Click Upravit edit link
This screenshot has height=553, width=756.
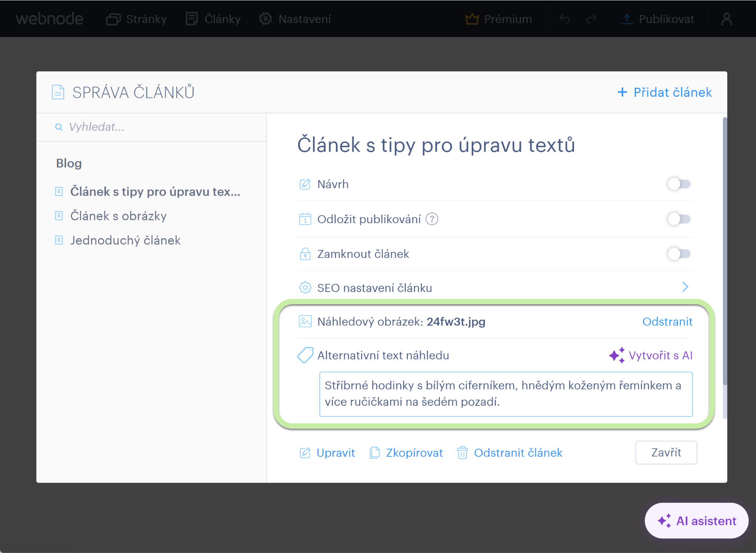point(327,453)
